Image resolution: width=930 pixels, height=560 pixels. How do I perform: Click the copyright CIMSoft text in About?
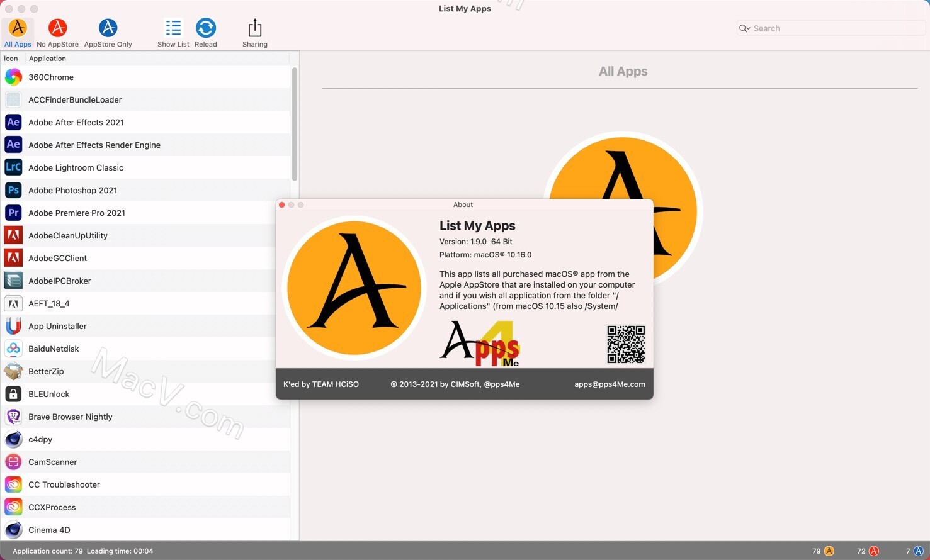[x=455, y=384]
